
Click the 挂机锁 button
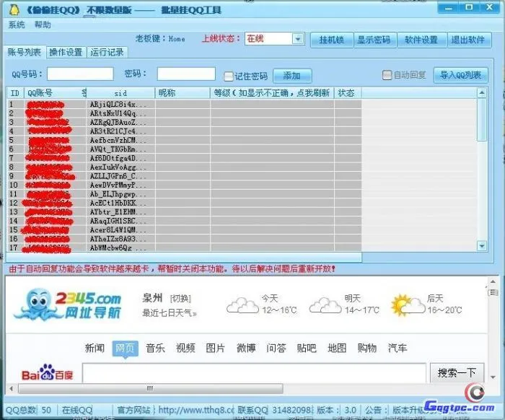point(332,40)
